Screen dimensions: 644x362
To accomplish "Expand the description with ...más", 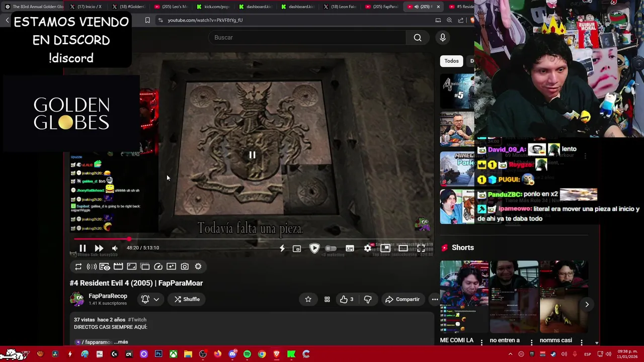I will 121,342.
